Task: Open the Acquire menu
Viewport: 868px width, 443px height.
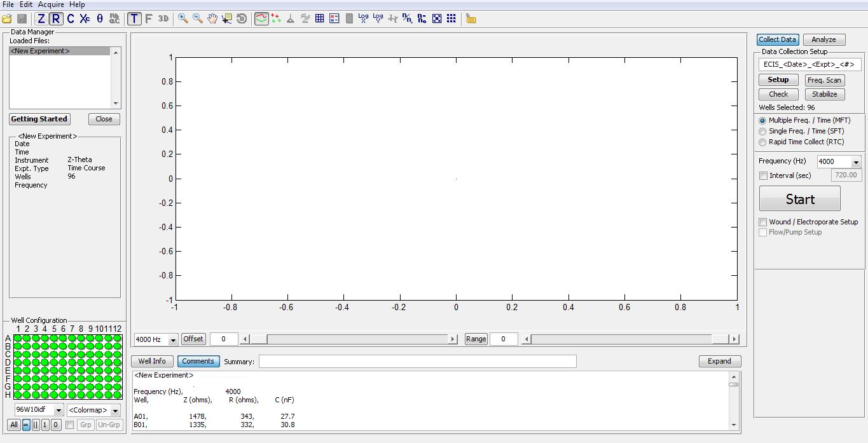Action: 51,4
